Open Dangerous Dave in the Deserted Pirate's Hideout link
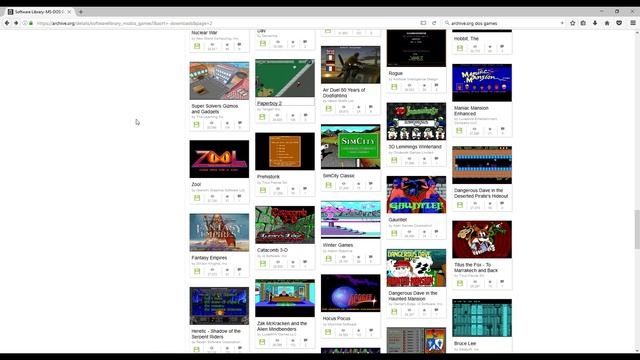Viewport: 640px width, 360px height. [481, 193]
